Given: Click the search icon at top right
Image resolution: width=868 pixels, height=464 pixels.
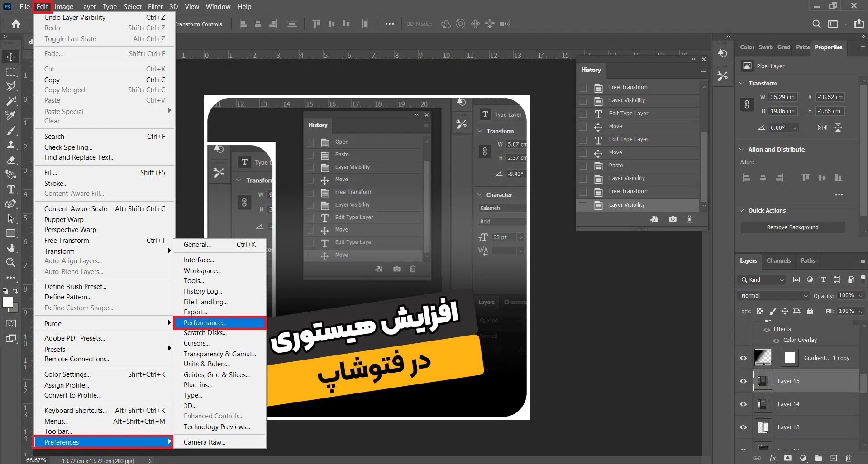Looking at the screenshot, I should pos(816,24).
